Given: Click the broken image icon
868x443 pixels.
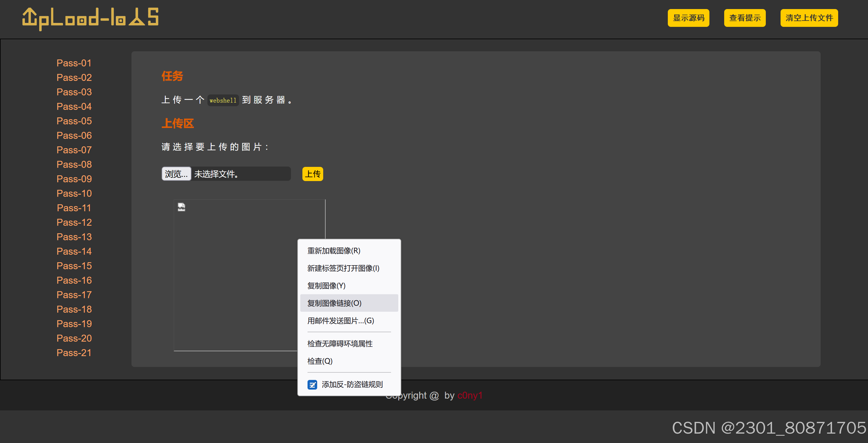Looking at the screenshot, I should pyautogui.click(x=181, y=207).
